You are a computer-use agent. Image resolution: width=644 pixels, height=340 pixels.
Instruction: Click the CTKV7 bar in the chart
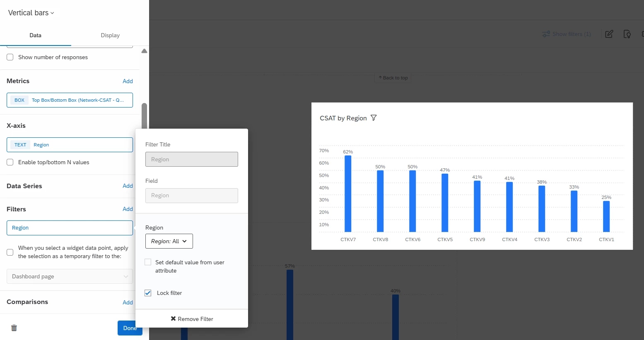point(348,194)
